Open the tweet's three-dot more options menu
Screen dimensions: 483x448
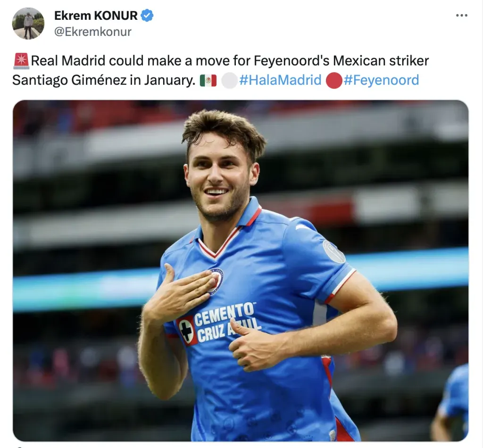coord(461,16)
